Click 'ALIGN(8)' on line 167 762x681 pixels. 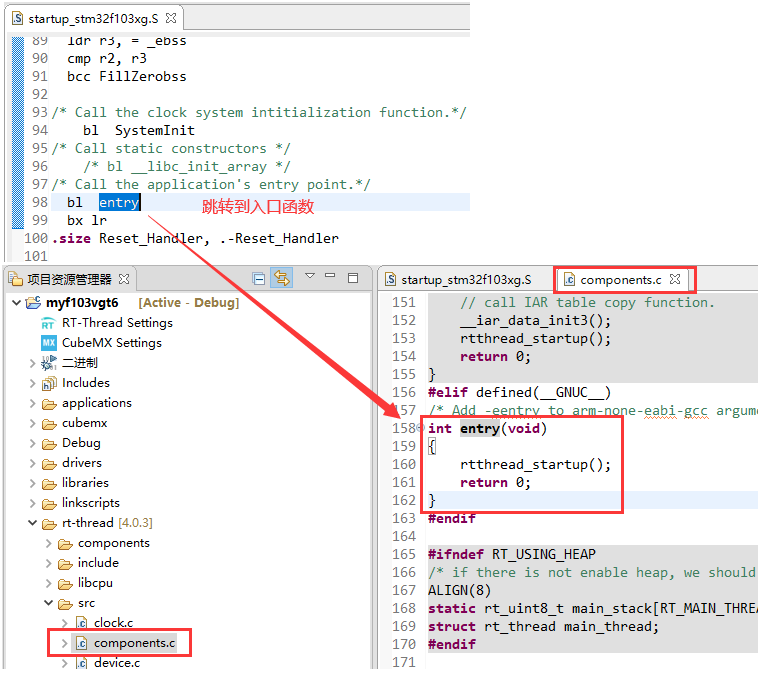(459, 591)
